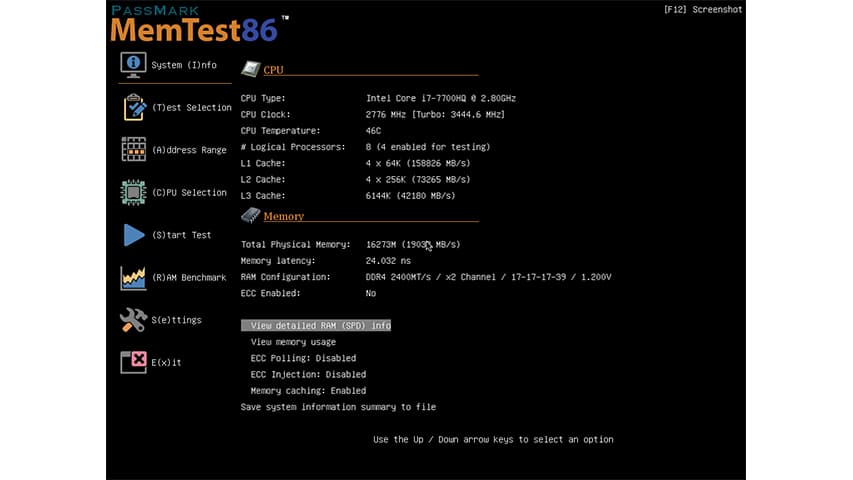
Task: Click the CPU section heading
Action: point(273,70)
